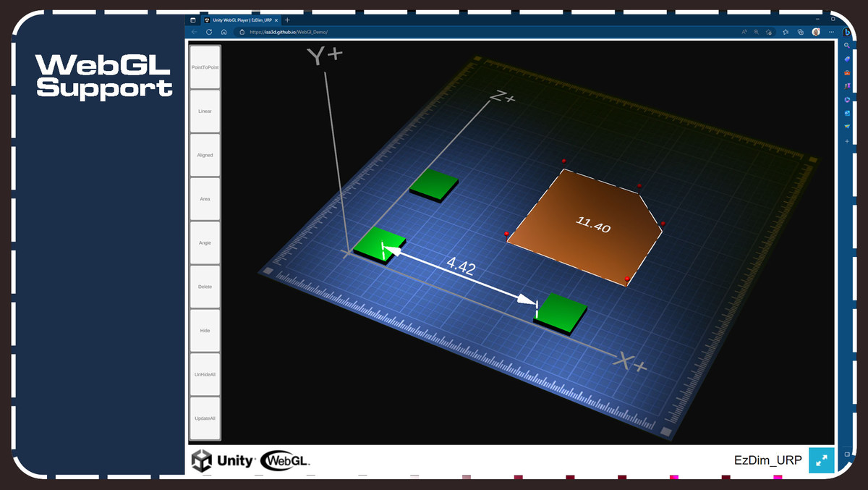Open Outlook sidebar icon
The image size is (868, 490).
point(848,113)
